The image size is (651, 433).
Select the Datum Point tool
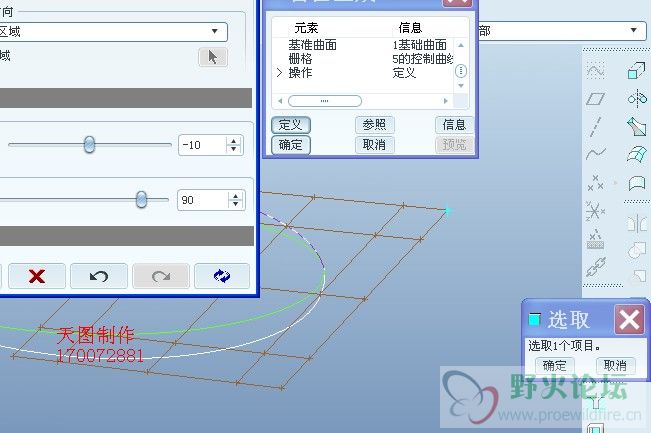[595, 183]
